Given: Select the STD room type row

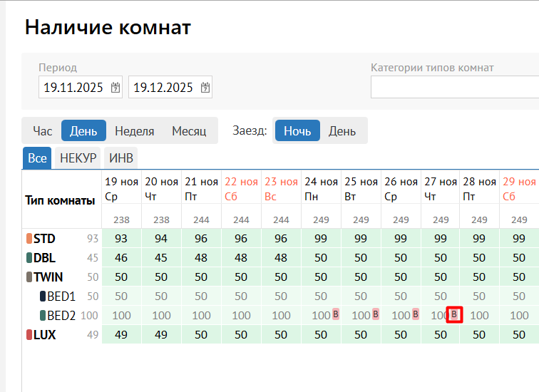Looking at the screenshot, I should 62,239.
